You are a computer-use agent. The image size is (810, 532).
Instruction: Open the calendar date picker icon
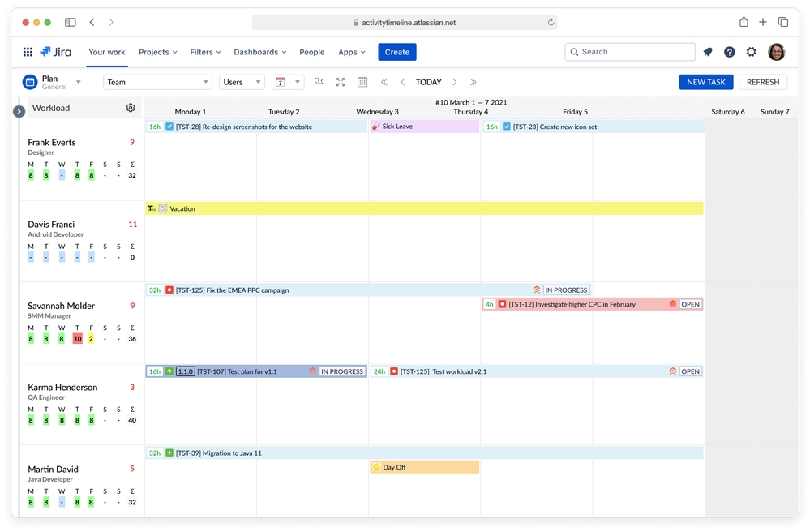click(362, 82)
